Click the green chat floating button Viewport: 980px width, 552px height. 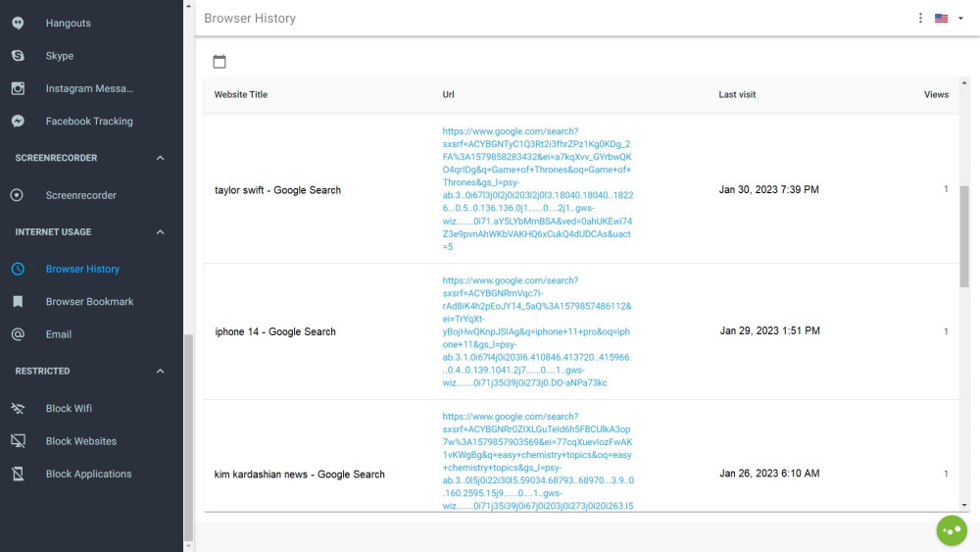pos(952,530)
